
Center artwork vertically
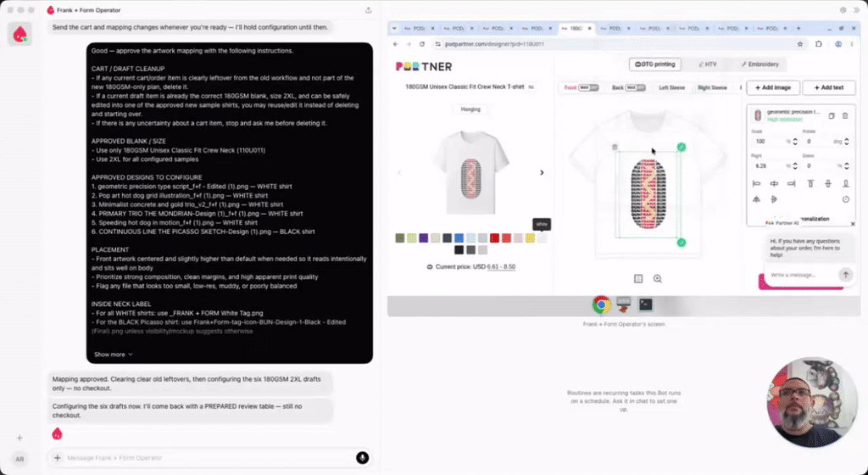click(828, 183)
